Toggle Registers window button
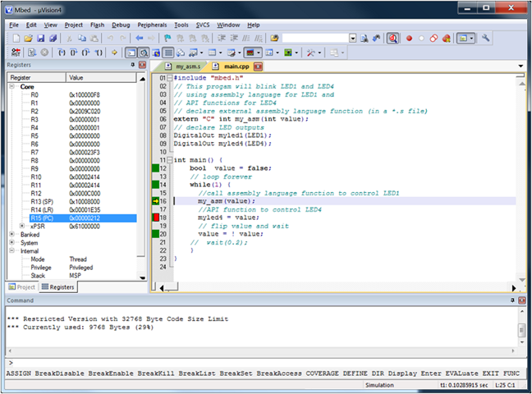532x394 pixels. [x=168, y=53]
